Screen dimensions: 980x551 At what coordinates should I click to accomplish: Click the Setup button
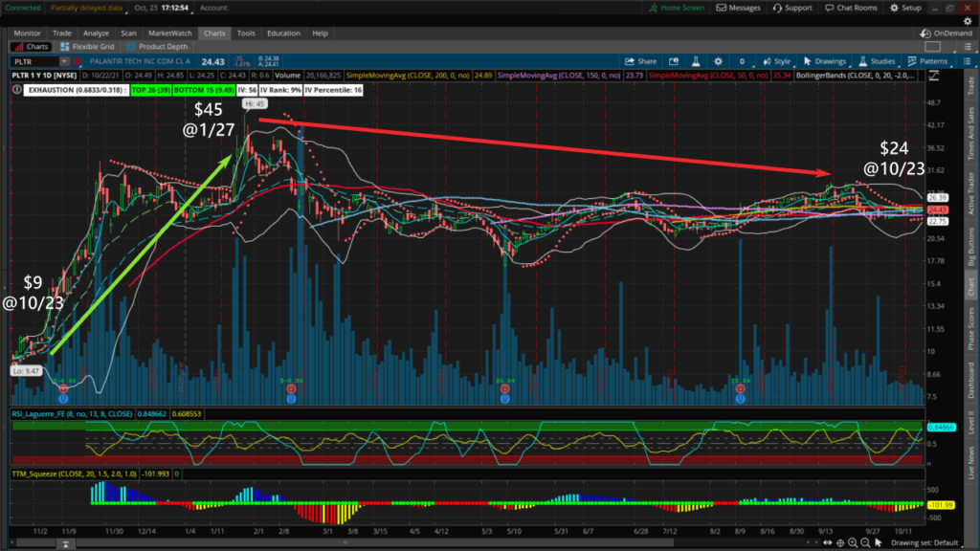(x=904, y=8)
